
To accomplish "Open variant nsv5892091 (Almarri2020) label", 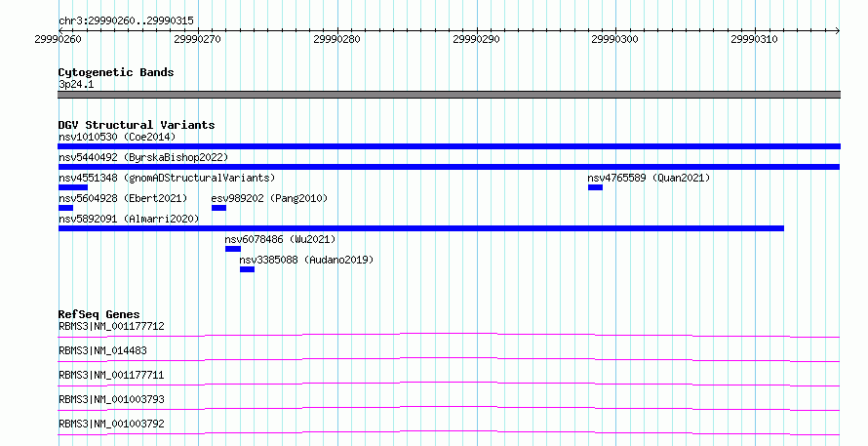I will [129, 219].
